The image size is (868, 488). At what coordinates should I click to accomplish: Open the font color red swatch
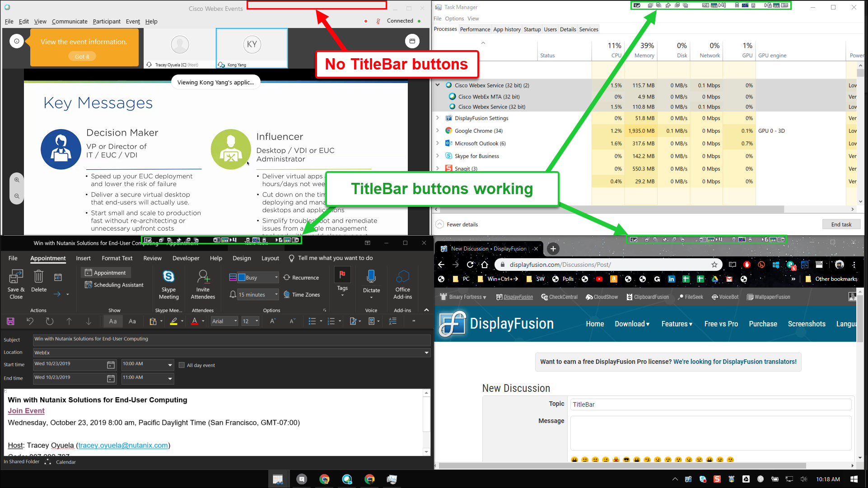tap(195, 321)
